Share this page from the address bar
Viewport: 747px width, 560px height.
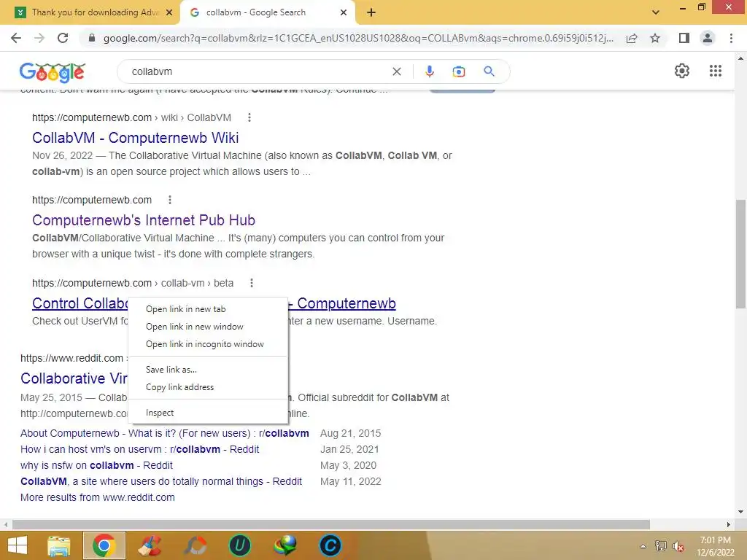(x=632, y=38)
